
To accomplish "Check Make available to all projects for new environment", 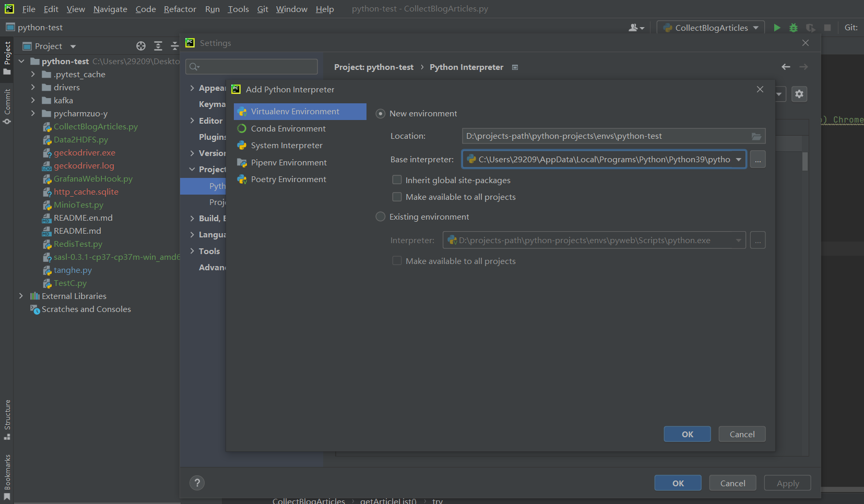I will (397, 197).
